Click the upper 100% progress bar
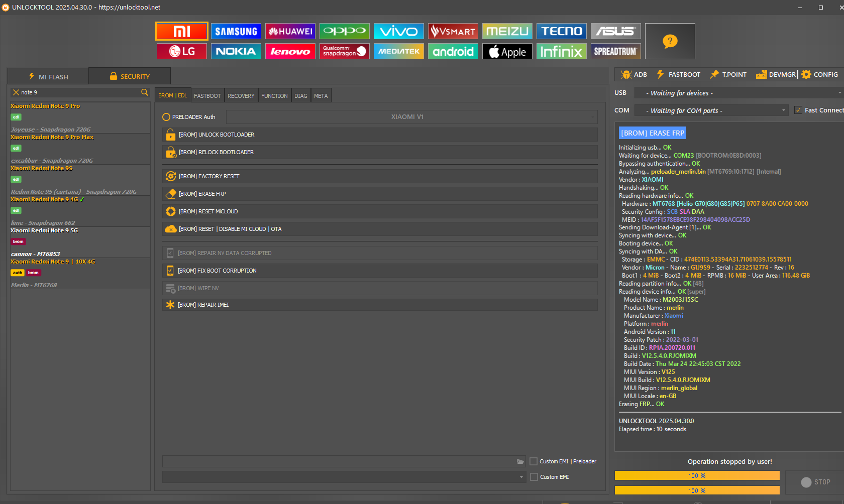This screenshot has height=504, width=844. click(697, 475)
